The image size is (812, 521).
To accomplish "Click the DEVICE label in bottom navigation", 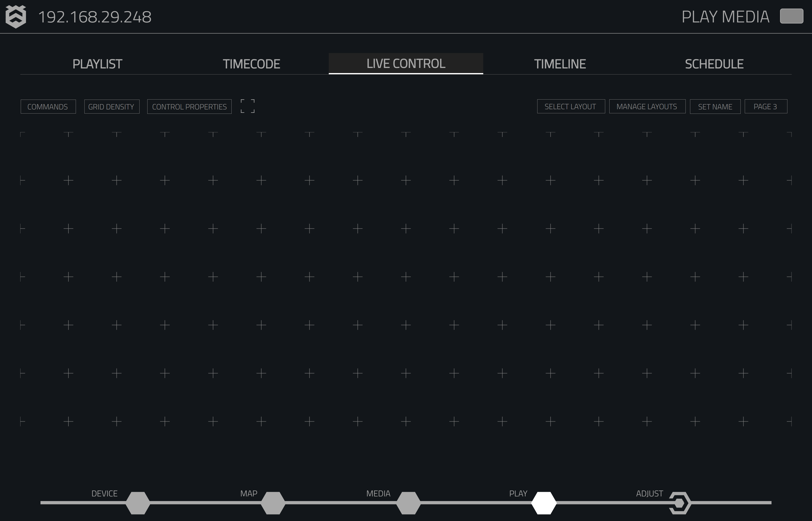I will 105,494.
